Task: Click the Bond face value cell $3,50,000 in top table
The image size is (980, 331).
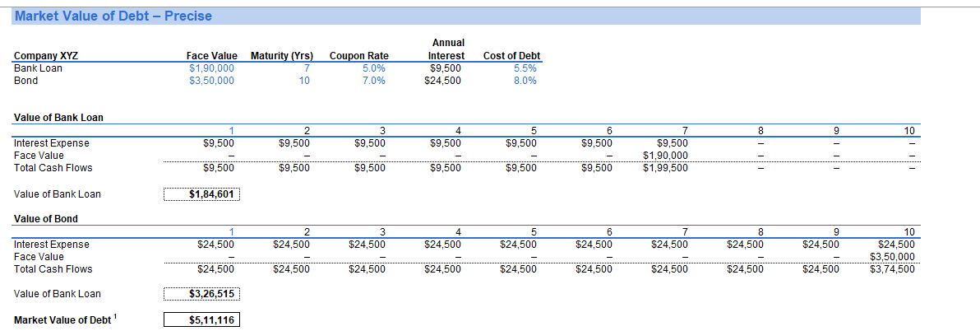Action: tap(211, 81)
